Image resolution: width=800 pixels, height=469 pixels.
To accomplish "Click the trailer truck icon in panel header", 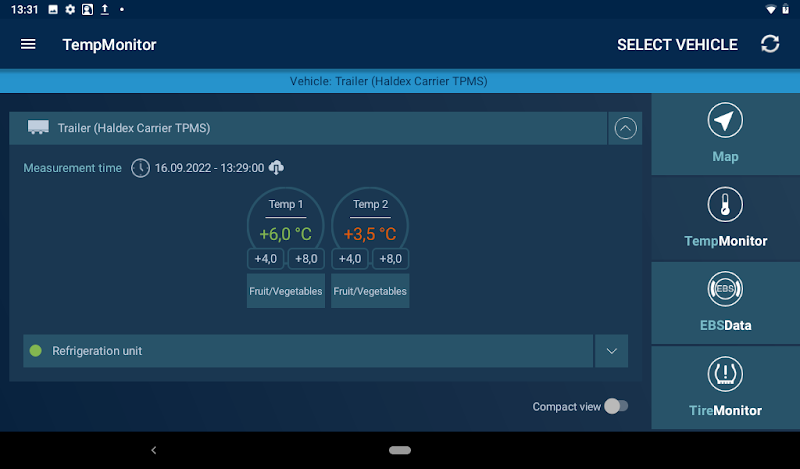I will 38,128.
